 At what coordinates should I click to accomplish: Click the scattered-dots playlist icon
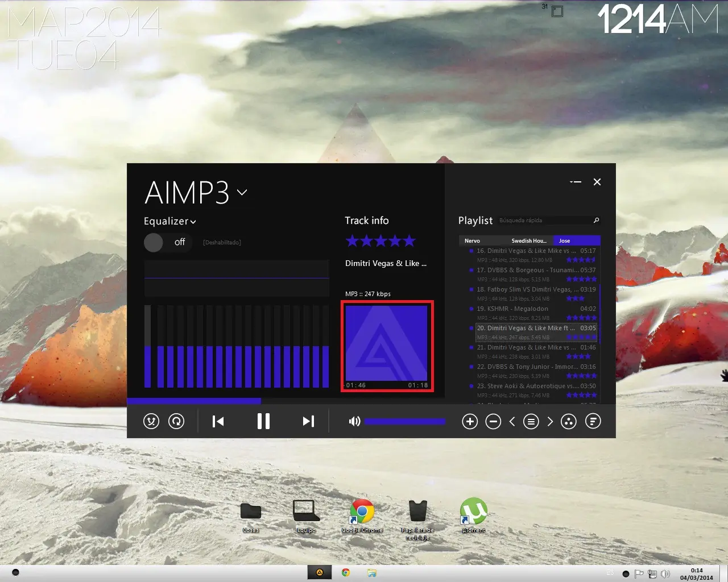pos(568,421)
